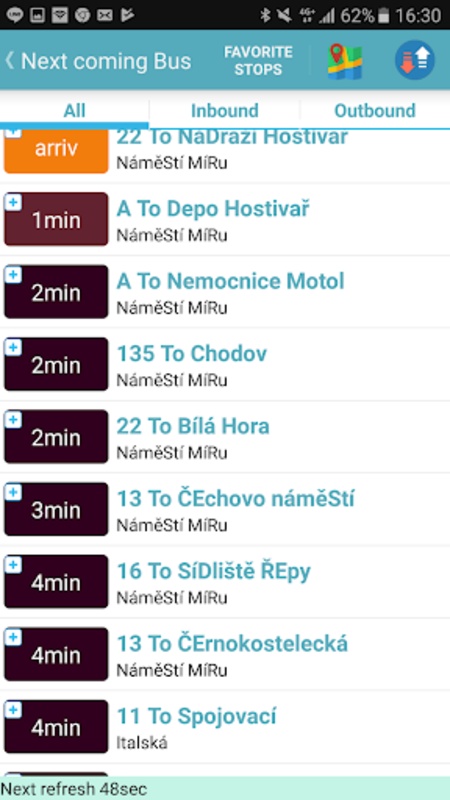Tap plus icon on A To Nemocnice Motol
This screenshot has height=800, width=450.
(13, 275)
